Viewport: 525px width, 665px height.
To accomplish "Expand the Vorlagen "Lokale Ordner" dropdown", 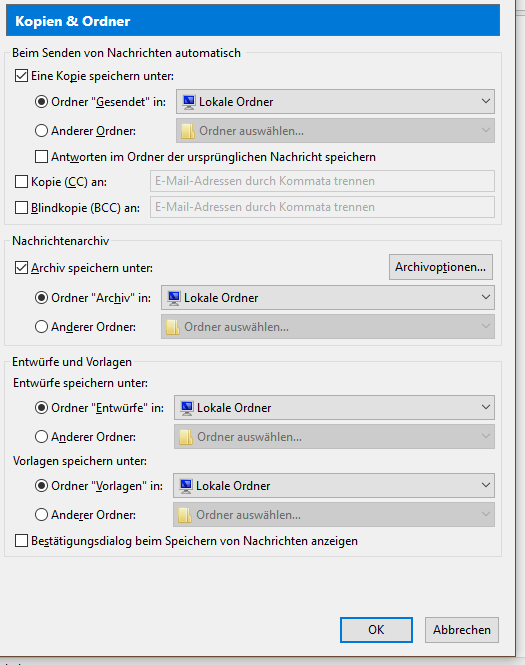I will tap(333, 485).
